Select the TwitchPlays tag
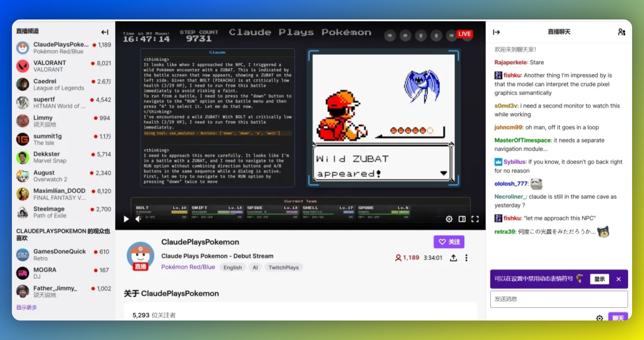The height and width of the screenshot is (340, 644). click(284, 267)
